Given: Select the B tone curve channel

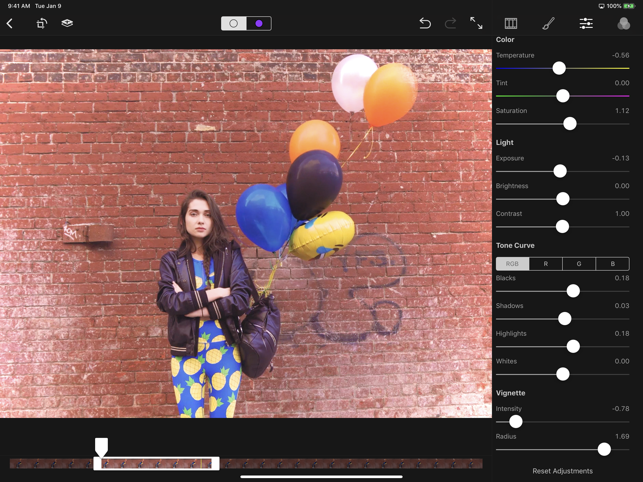Looking at the screenshot, I should 613,264.
